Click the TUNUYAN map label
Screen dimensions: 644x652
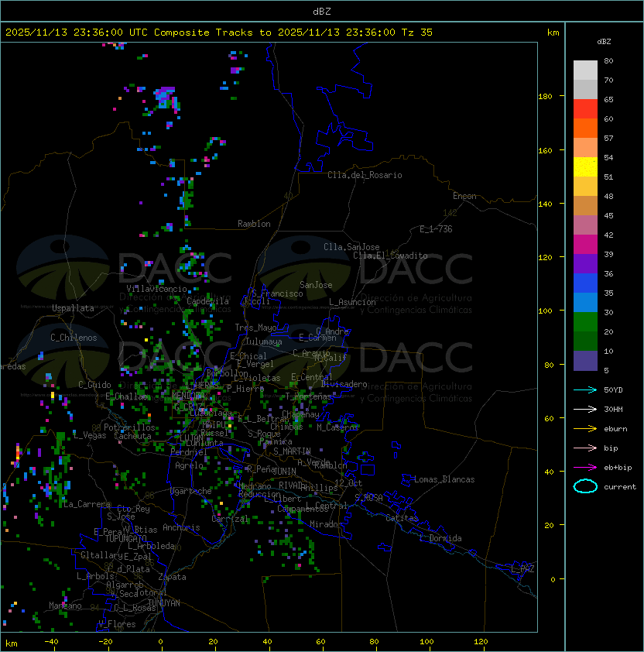coord(164,603)
